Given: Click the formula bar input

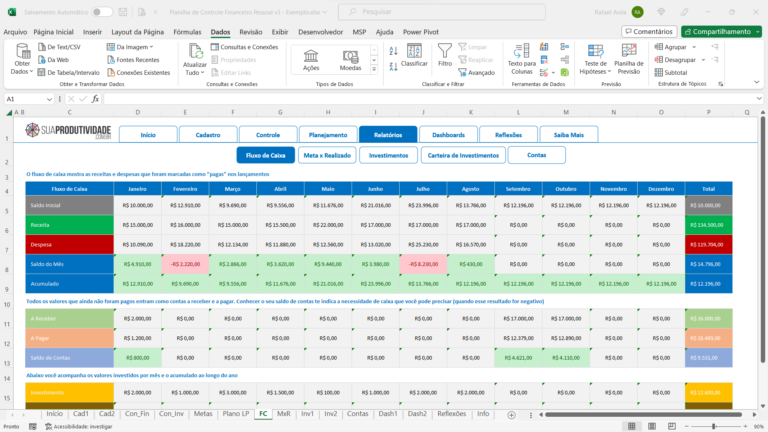Looking at the screenshot, I should [x=431, y=99].
